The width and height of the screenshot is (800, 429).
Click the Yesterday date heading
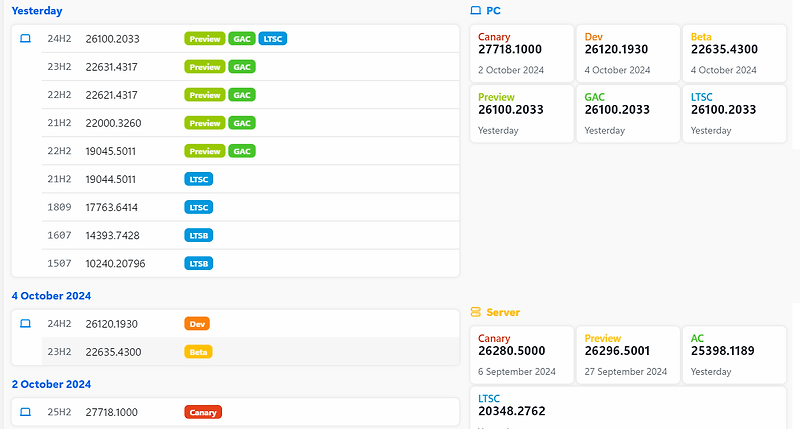37,11
